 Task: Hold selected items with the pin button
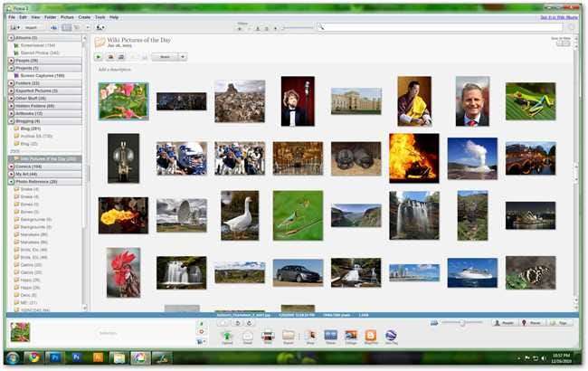(201, 322)
